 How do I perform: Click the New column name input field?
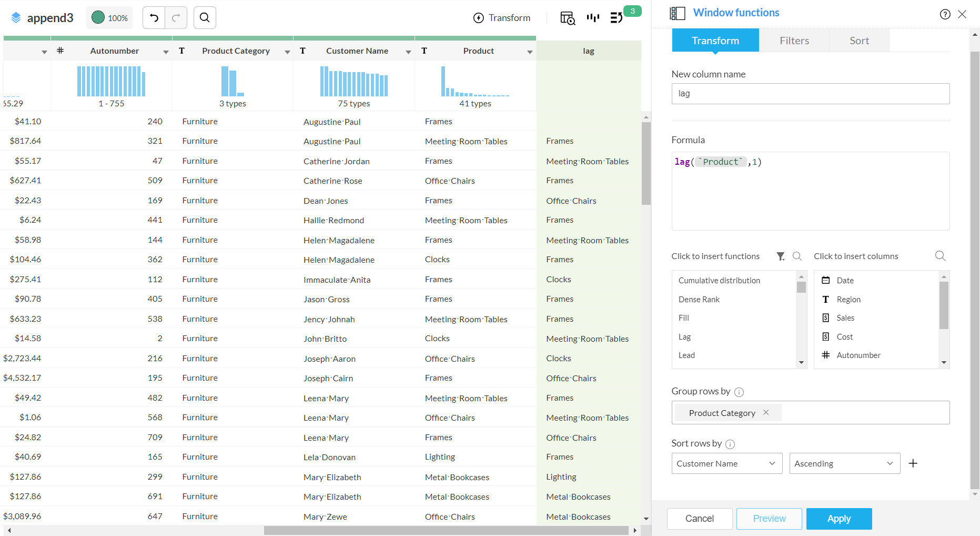810,94
